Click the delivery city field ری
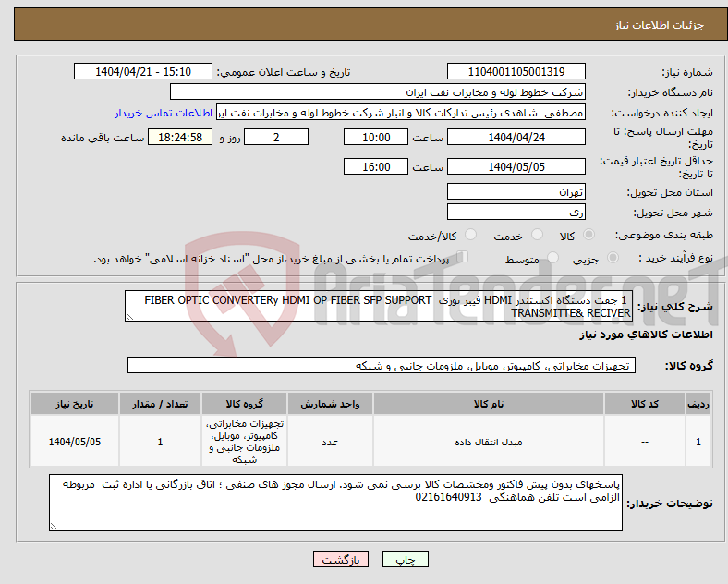Screen dimensions: 728x584 point(516,213)
